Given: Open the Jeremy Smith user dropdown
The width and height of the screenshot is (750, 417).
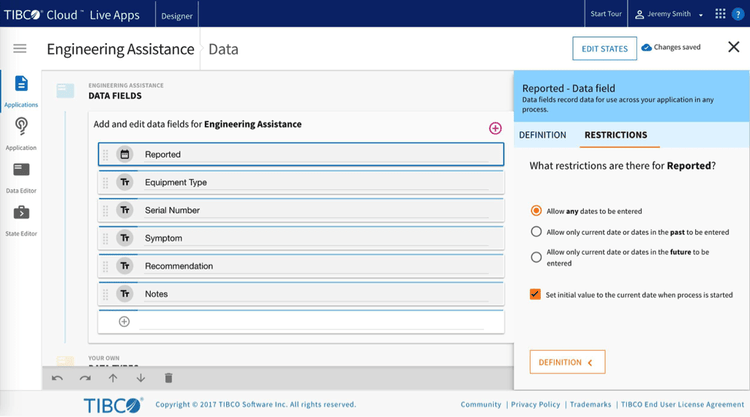Looking at the screenshot, I should [x=669, y=14].
